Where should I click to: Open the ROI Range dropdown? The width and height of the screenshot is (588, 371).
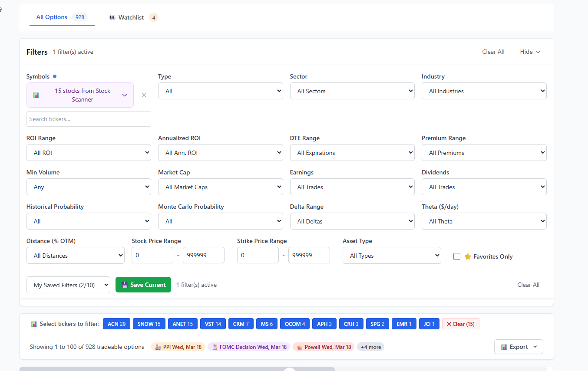(x=89, y=153)
